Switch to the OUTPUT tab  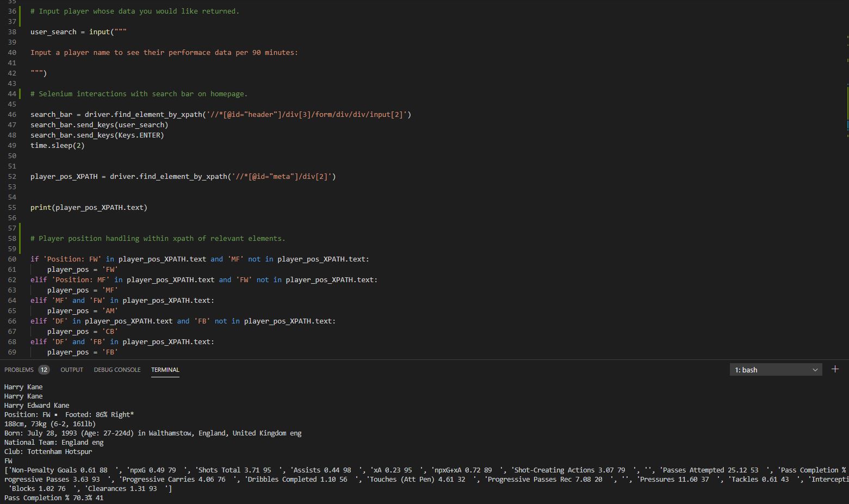pos(72,370)
